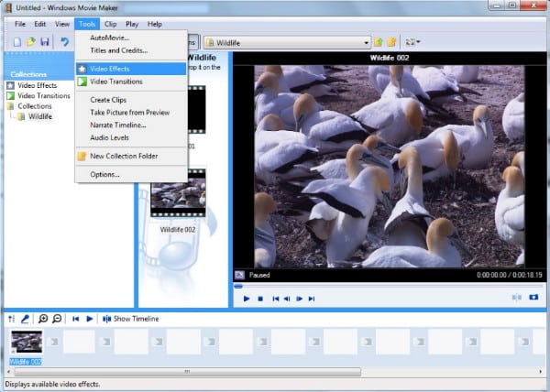Click the preview seek bar handle
Viewport: 550px width, 392px height.
(x=238, y=286)
